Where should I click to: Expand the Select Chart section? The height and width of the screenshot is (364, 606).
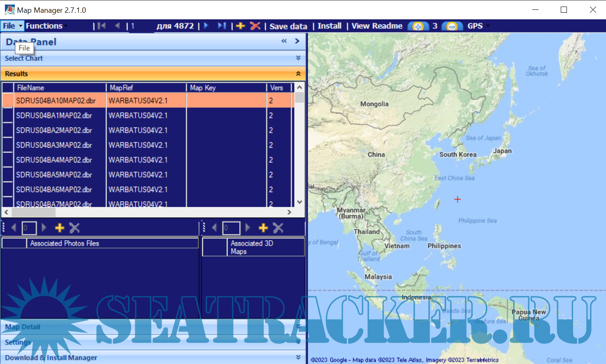(x=298, y=58)
